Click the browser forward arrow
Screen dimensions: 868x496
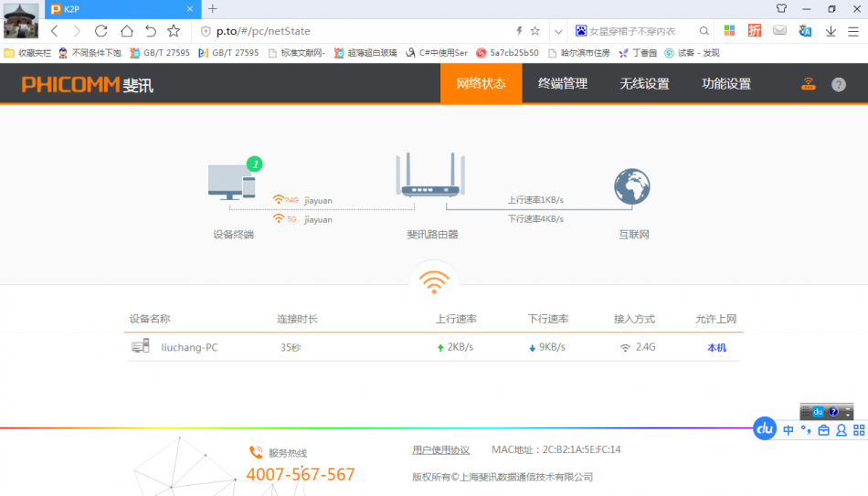pos(77,31)
